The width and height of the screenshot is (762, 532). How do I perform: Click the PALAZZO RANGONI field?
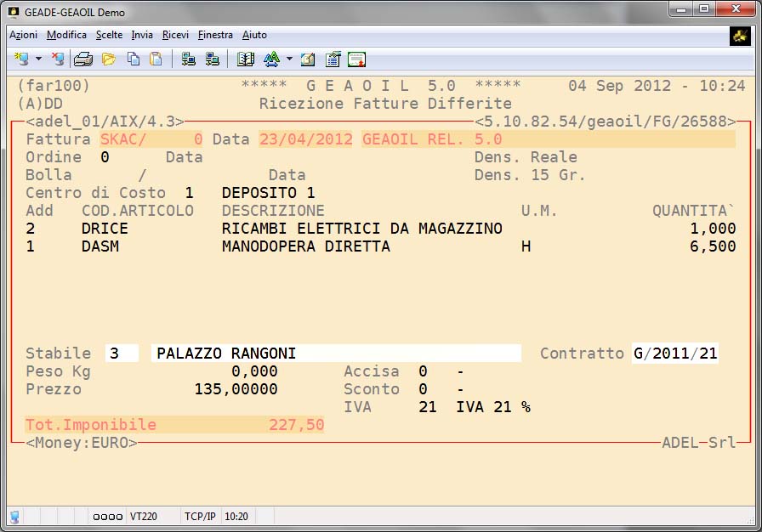336,354
